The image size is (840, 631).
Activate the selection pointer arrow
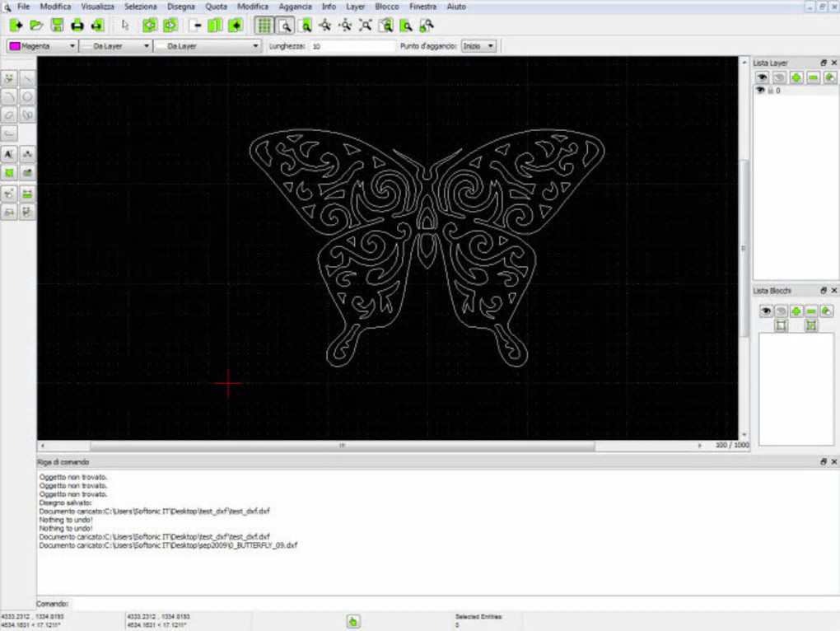125,26
